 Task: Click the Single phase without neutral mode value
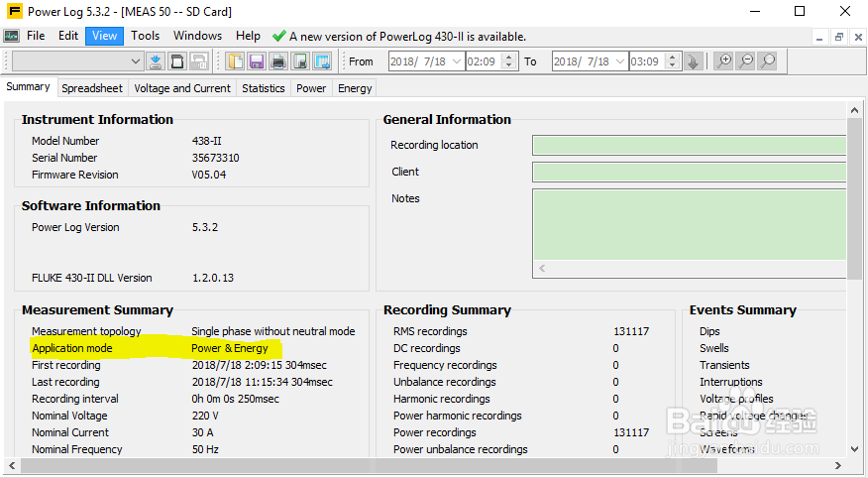click(x=272, y=331)
